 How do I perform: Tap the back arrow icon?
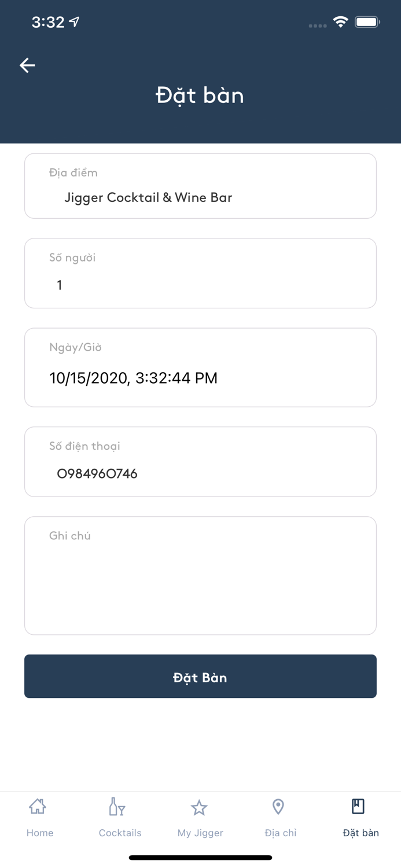[x=27, y=65]
